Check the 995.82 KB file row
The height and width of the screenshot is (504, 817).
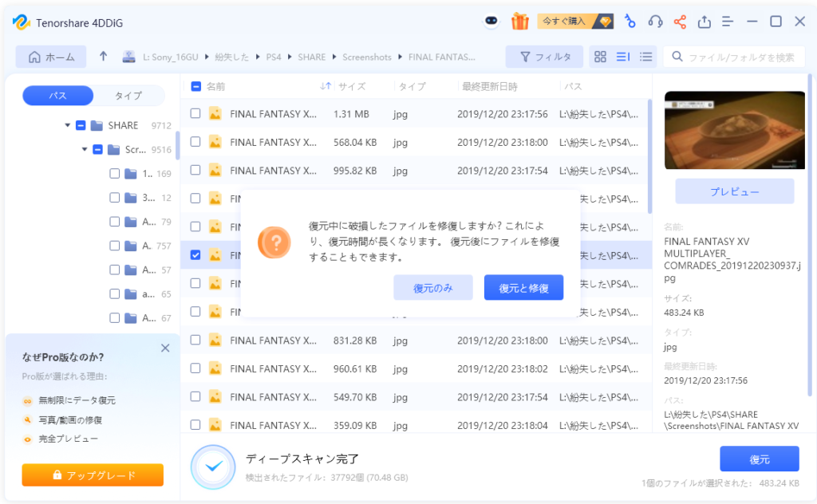(x=195, y=170)
